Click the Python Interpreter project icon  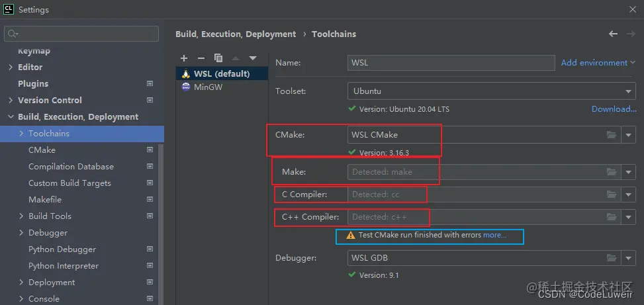click(x=150, y=265)
